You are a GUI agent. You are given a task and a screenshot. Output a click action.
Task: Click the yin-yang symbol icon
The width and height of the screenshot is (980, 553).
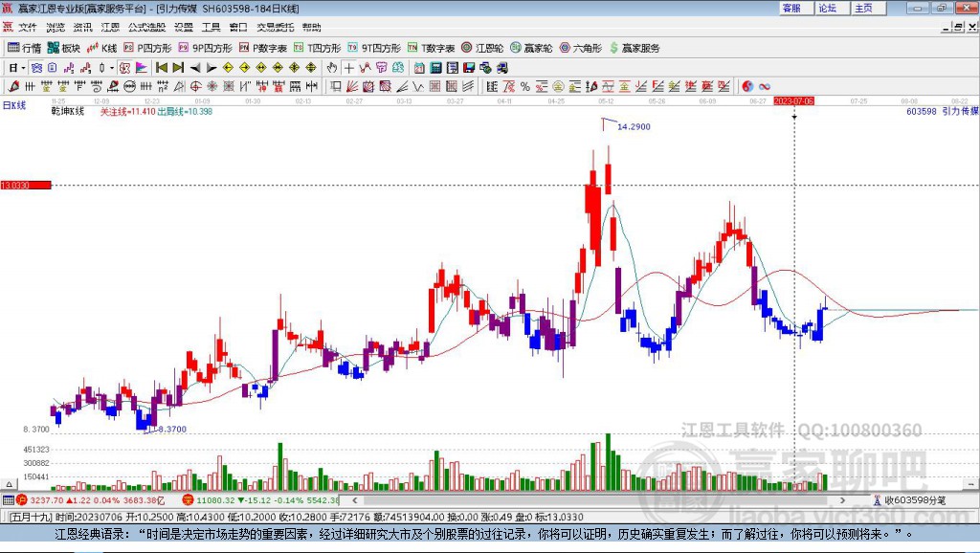pyautogui.click(x=747, y=86)
